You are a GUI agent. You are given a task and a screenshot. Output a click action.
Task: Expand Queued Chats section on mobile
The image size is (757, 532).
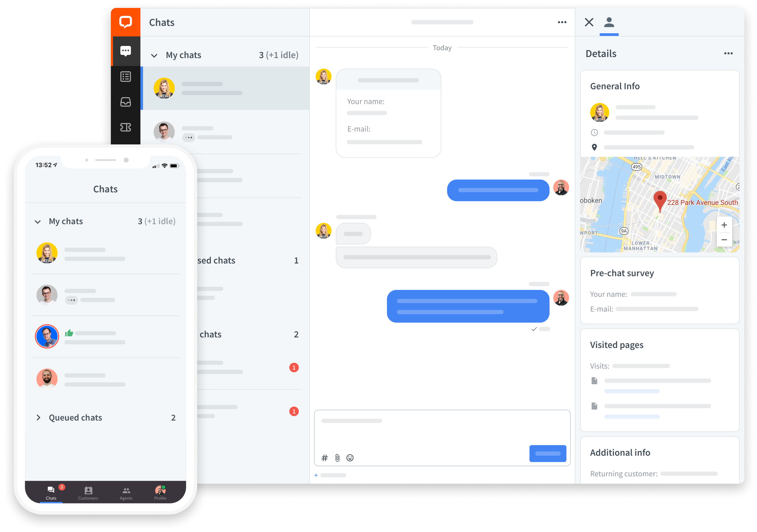(x=39, y=417)
